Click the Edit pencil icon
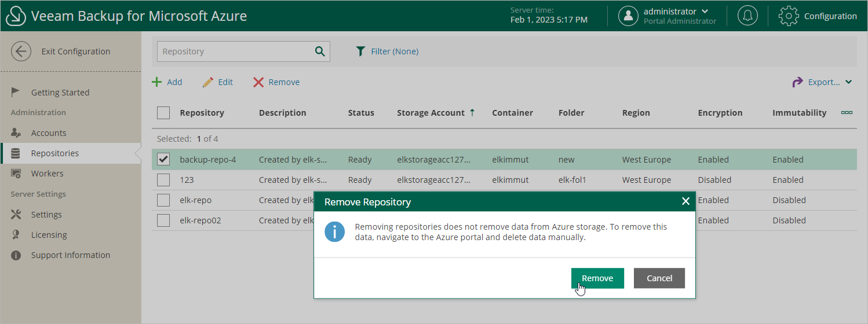Image resolution: width=868 pixels, height=324 pixels. click(208, 82)
